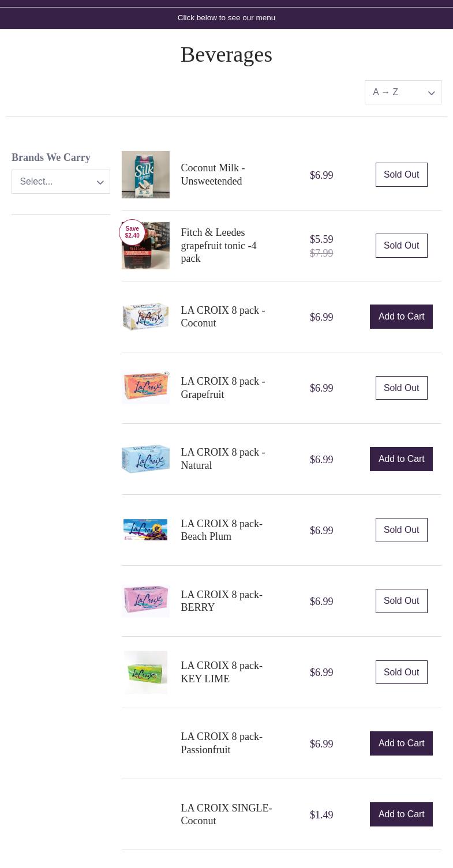The height and width of the screenshot is (868, 453).
Task: Click the LA CROIX 8 pack- Beach Plum title
Action: coord(221,530)
